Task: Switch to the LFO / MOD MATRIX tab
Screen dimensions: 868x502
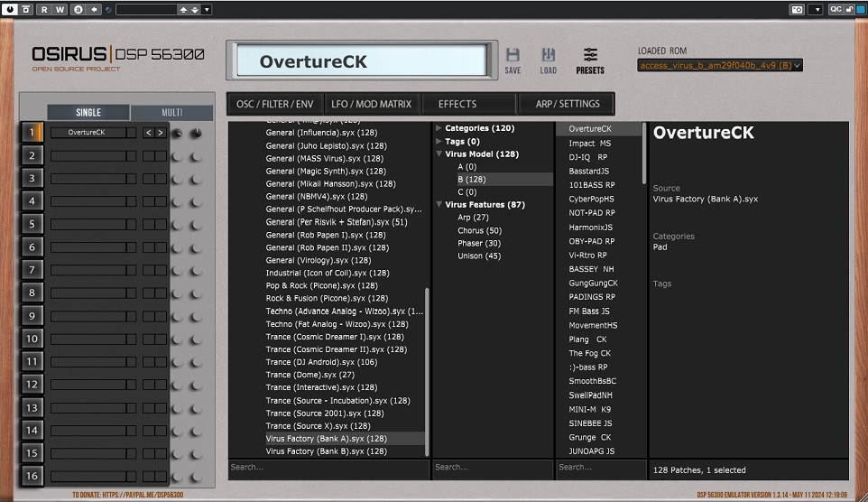Action: 372,104
